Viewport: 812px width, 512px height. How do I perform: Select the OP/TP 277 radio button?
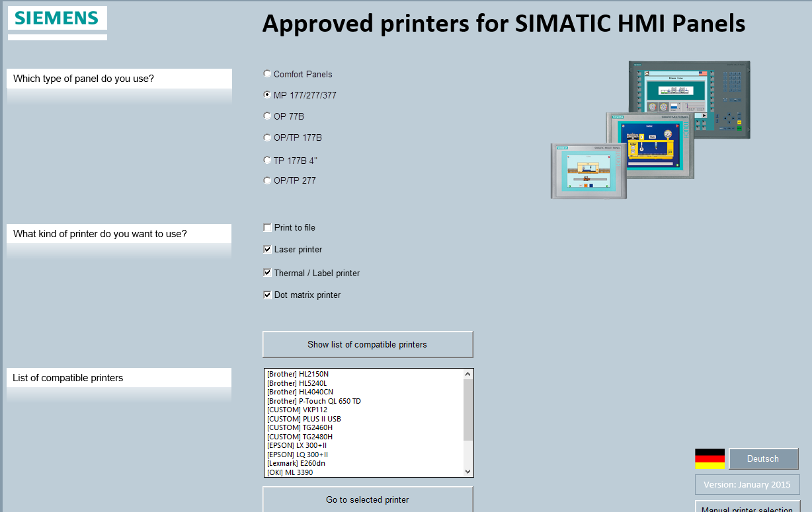tap(267, 180)
